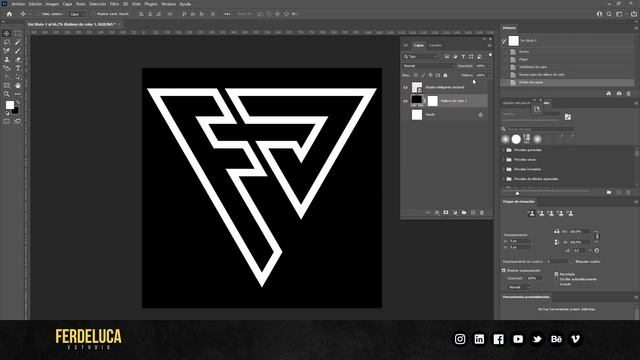This screenshot has width=640, height=360.
Task: Create a new group folder in Layers
Action: [464, 213]
